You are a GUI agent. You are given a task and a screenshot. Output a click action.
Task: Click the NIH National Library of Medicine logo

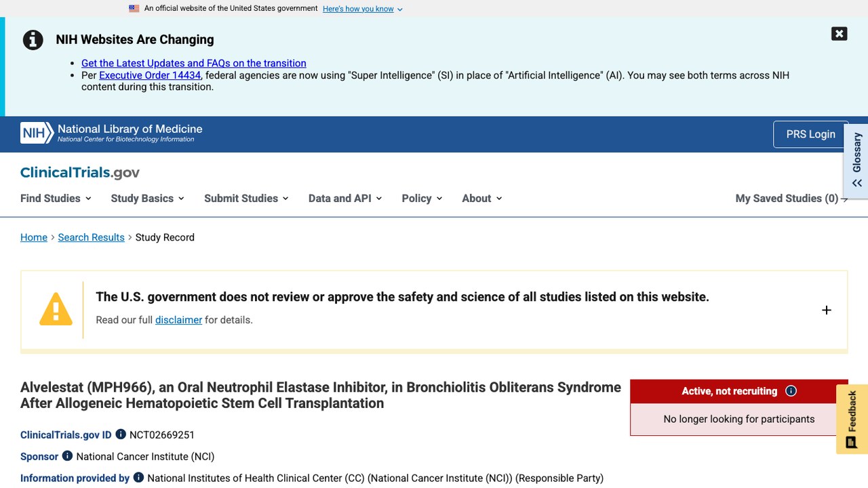click(111, 133)
